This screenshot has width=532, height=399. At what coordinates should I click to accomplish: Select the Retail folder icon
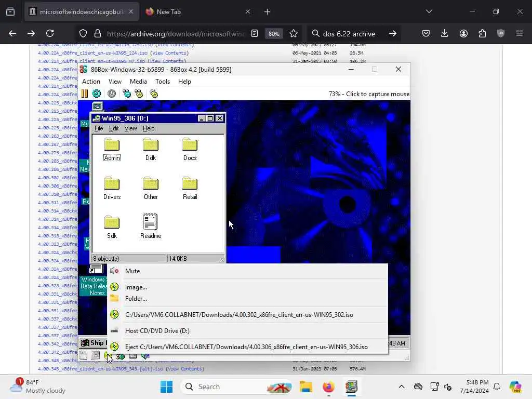pyautogui.click(x=190, y=189)
